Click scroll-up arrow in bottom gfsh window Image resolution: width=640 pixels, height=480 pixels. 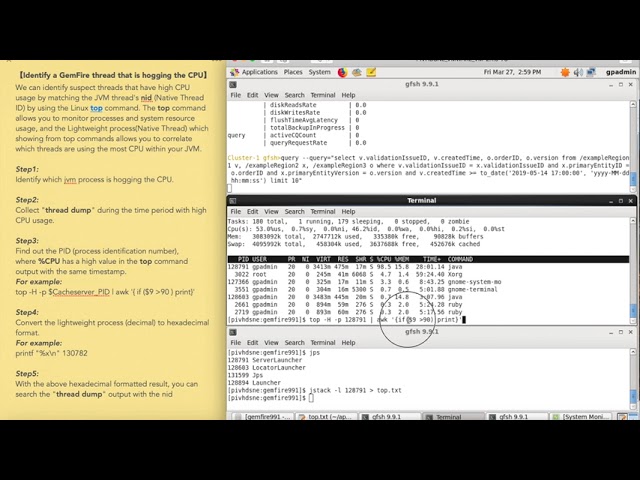pyautogui.click(x=633, y=352)
